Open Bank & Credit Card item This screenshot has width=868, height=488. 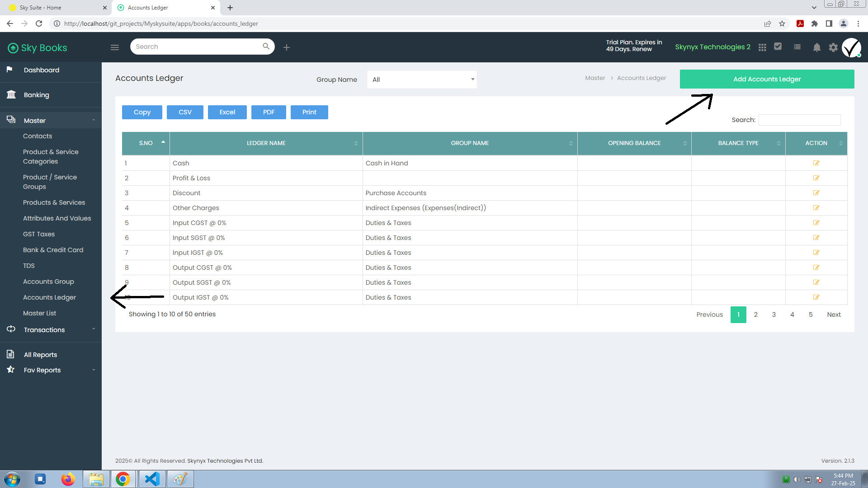point(53,250)
